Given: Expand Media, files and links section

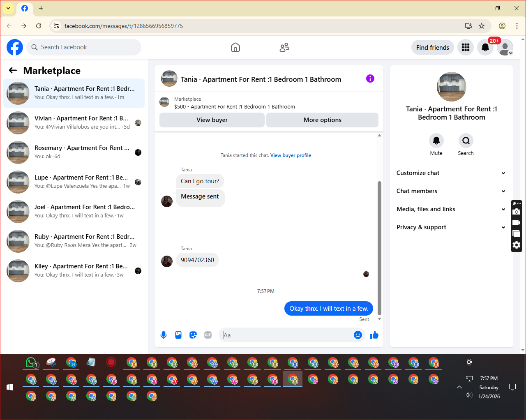Looking at the screenshot, I should 451,209.
